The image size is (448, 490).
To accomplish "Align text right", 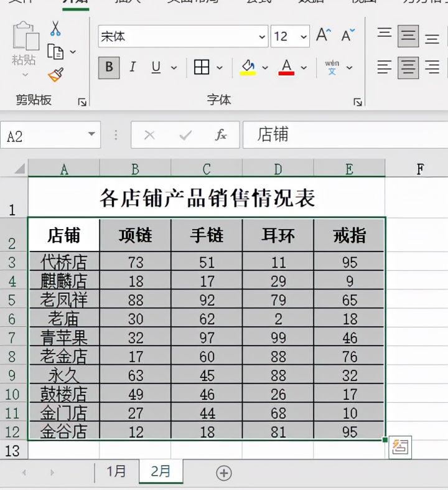I will coord(432,67).
